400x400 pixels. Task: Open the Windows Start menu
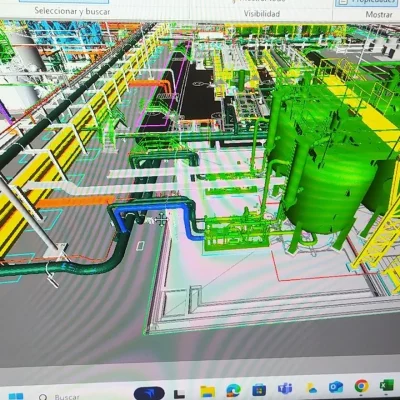click(16, 397)
